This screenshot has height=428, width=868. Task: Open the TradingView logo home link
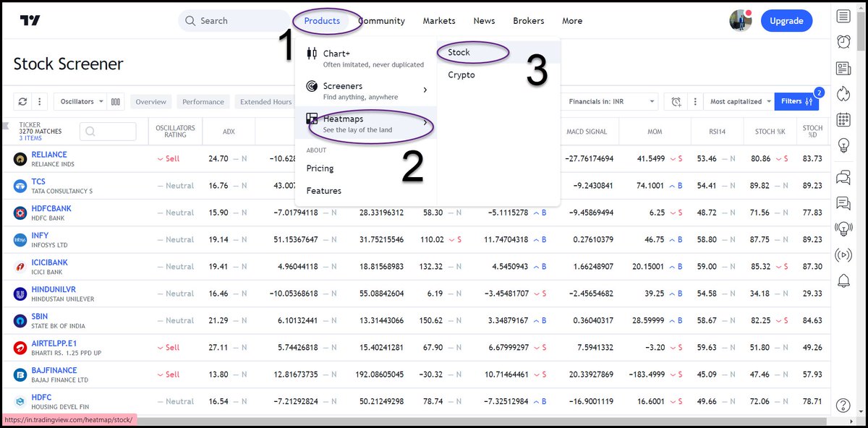coord(30,21)
